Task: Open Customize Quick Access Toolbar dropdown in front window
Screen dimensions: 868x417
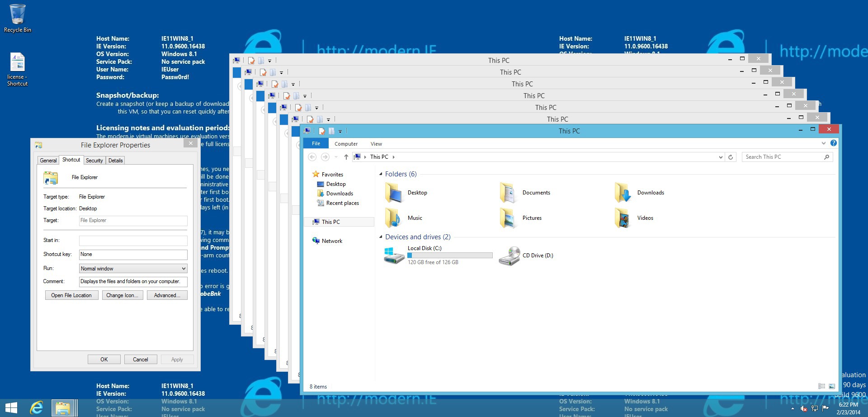Action: click(340, 132)
